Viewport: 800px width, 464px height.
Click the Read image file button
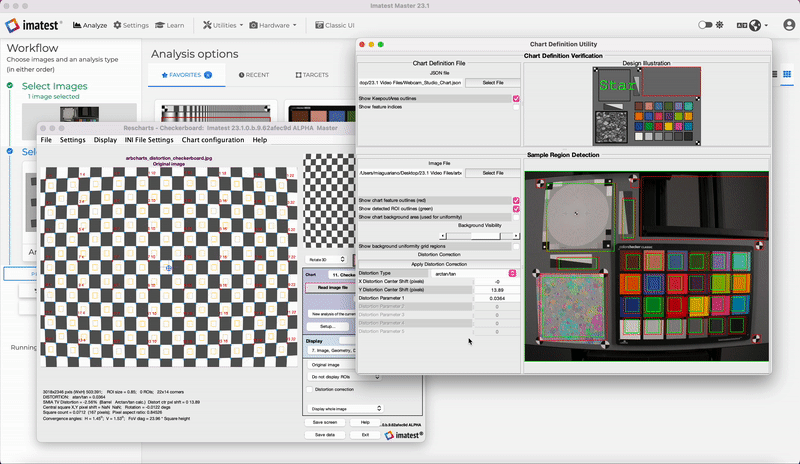tap(331, 288)
